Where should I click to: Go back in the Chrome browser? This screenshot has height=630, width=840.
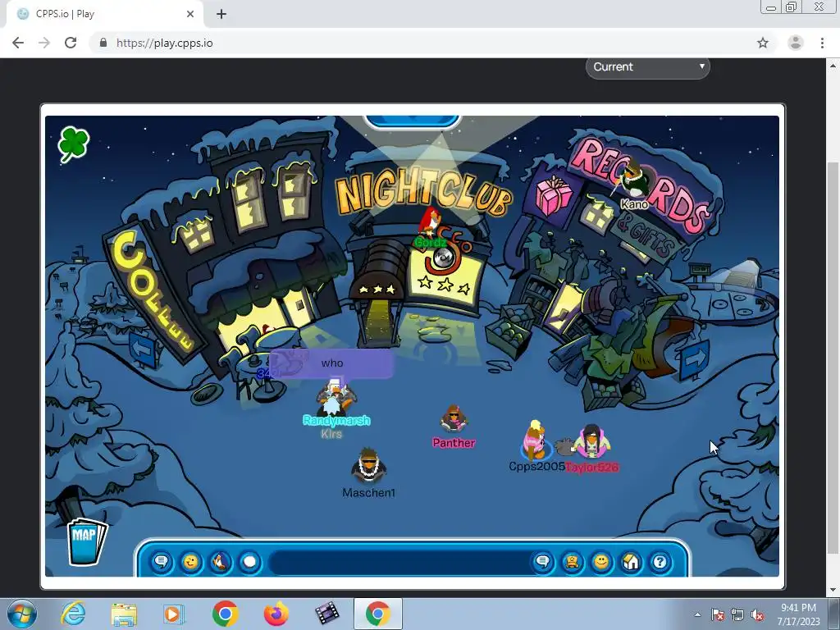pos(18,43)
